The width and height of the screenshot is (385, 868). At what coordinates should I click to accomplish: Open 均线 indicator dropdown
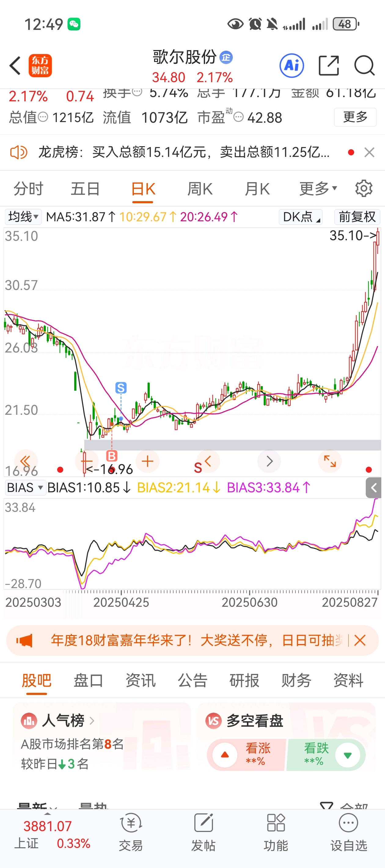pyautogui.click(x=23, y=217)
